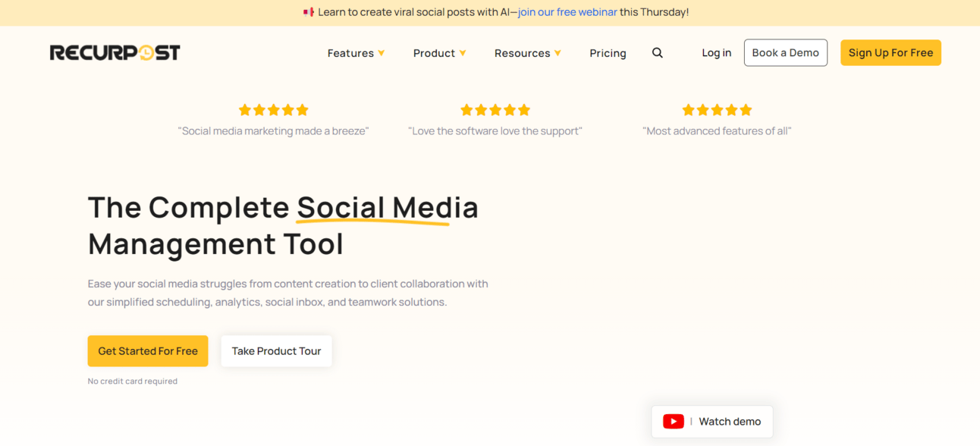
Task: Click stars above "Most advanced features of all"
Action: (x=717, y=110)
